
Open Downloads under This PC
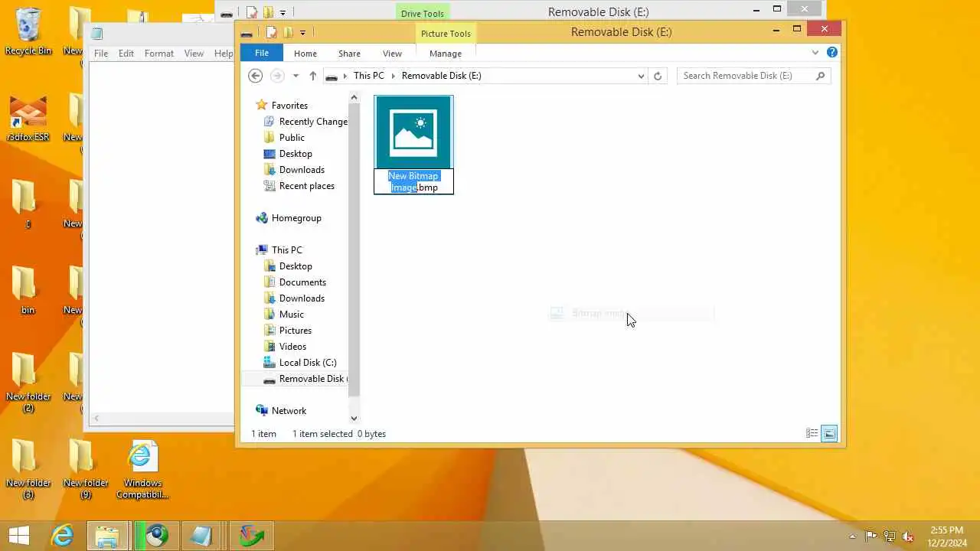[302, 298]
